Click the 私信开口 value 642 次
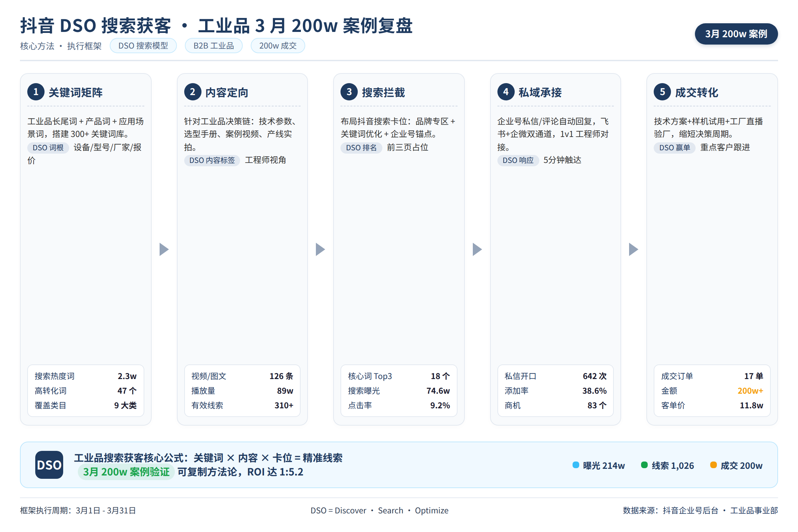This screenshot has height=532, width=798. pyautogui.click(x=595, y=376)
